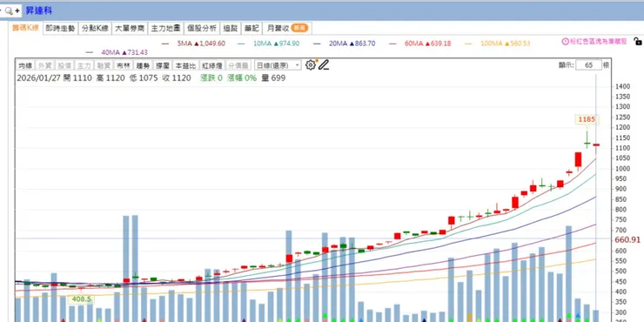The width and height of the screenshot is (644, 322).
Task: Open chart settings gear icon
Action: click(311, 65)
